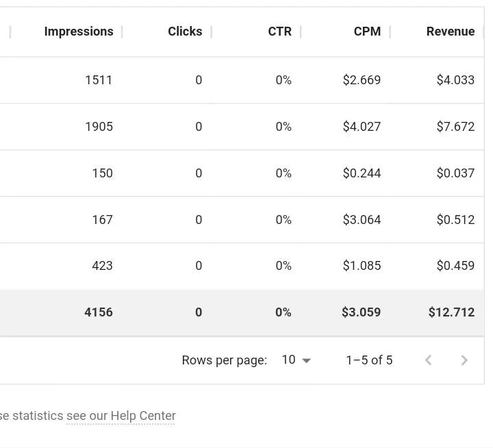Go to the previous page arrow
The image size is (493, 448).
(x=428, y=360)
